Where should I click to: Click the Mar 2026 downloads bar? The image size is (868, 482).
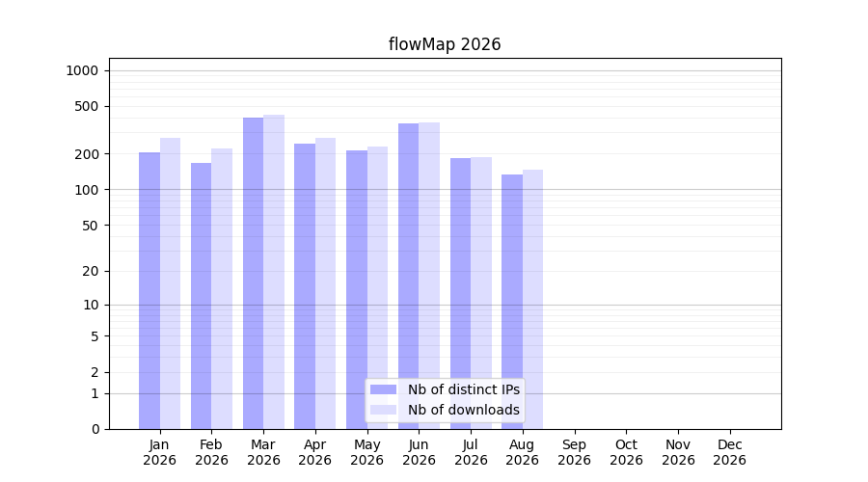pos(274,272)
